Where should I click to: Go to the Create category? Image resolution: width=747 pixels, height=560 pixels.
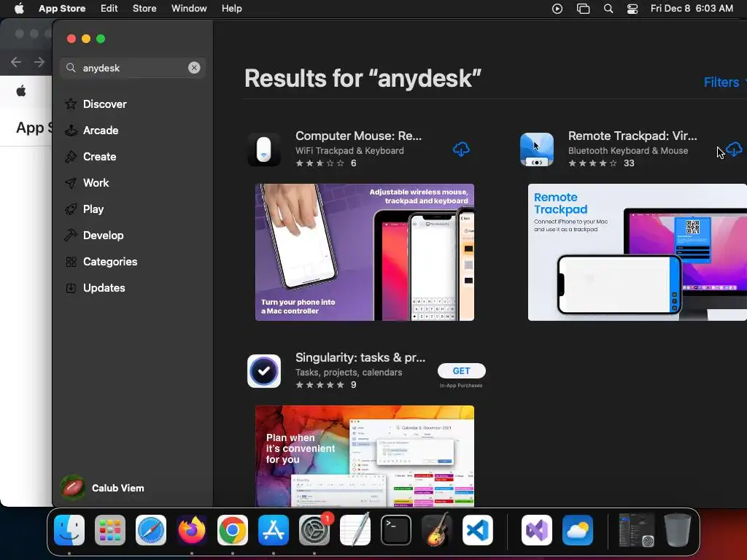[x=99, y=156]
